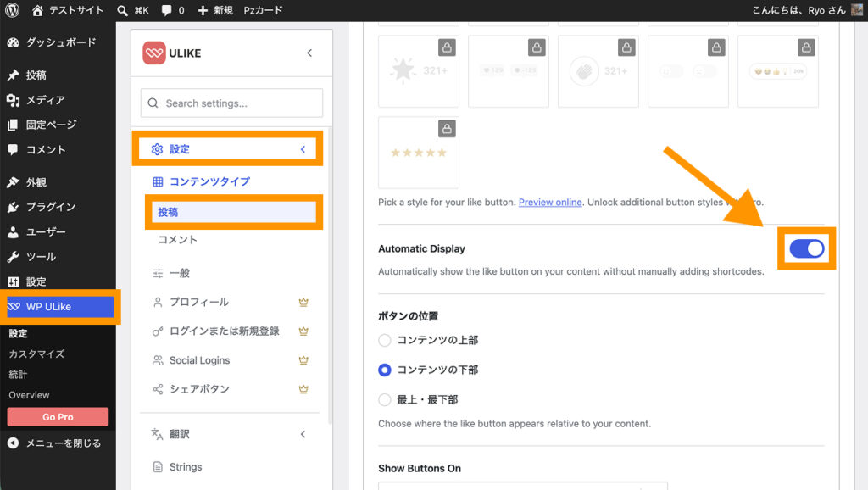
Task: Choose 最上・最下部 radio button
Action: 385,400
